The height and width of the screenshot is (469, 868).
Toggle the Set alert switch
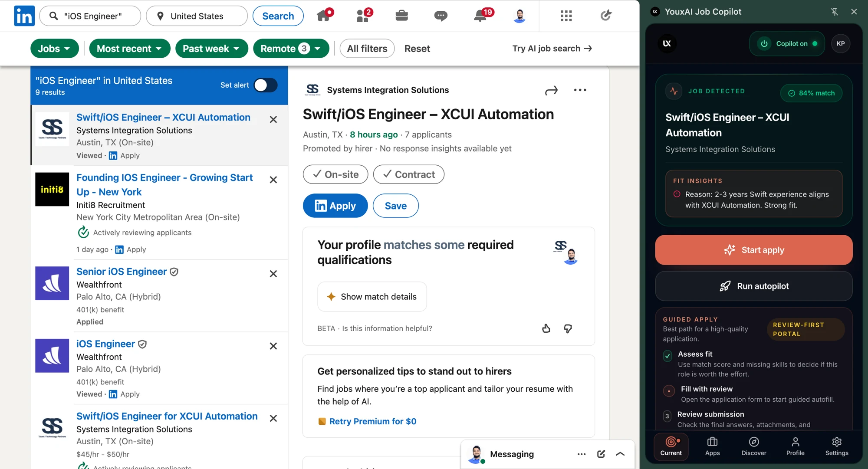point(266,85)
